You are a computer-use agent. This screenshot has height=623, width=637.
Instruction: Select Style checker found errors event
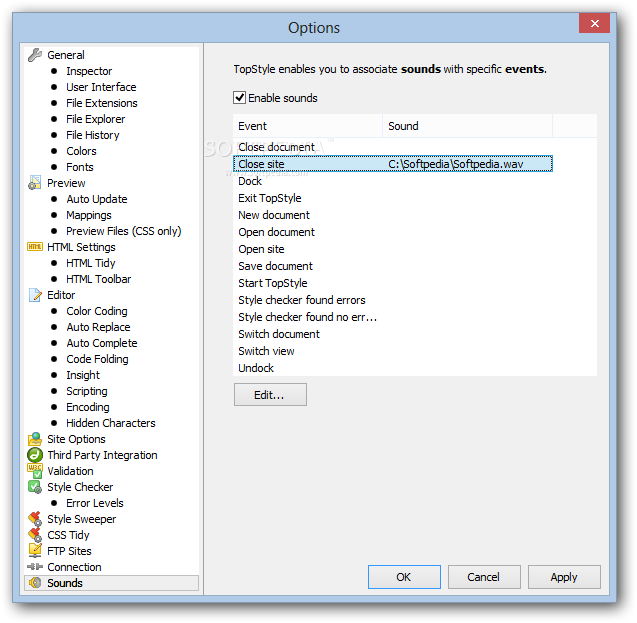click(301, 300)
